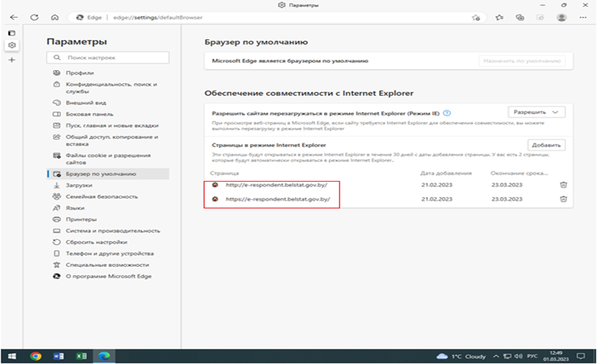
Task: Open the Windows Start menu
Action: tap(12, 356)
